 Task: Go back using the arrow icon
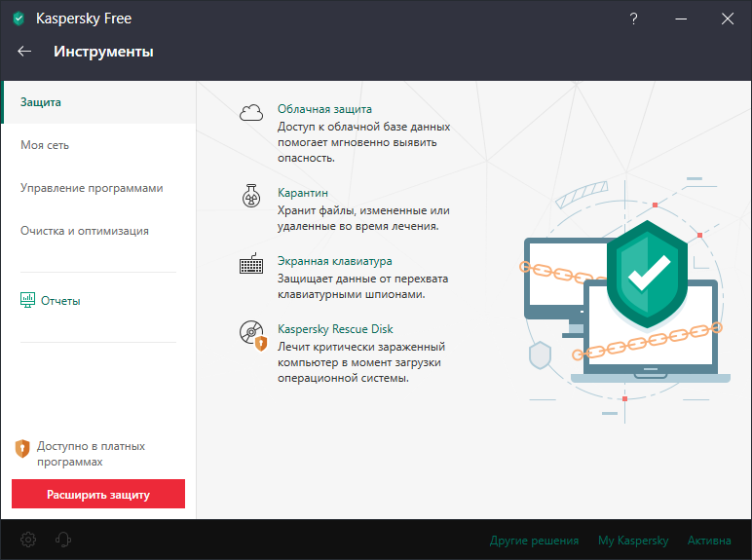tap(25, 52)
